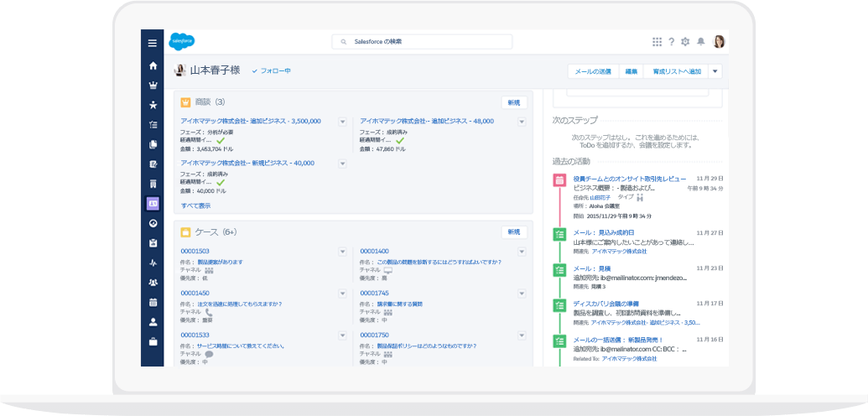Open the すべて表示 link under opportunities
Screen dimensions: 868x416
click(195, 205)
